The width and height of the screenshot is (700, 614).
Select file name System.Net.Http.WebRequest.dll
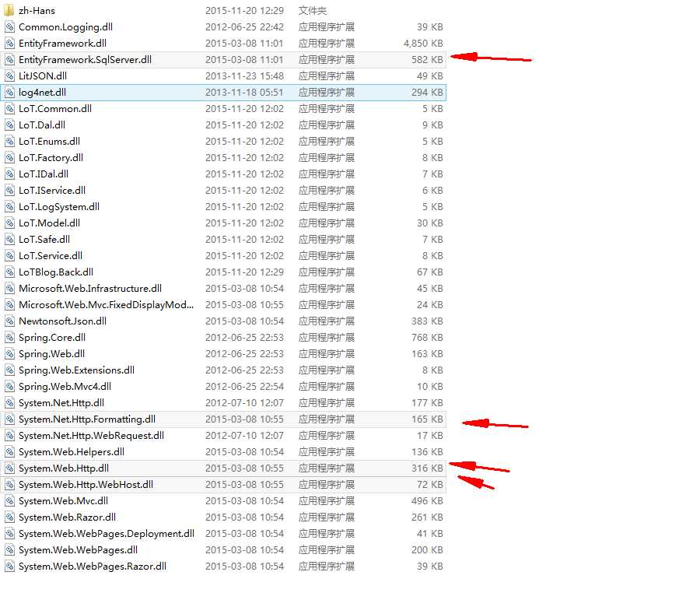[x=91, y=435]
